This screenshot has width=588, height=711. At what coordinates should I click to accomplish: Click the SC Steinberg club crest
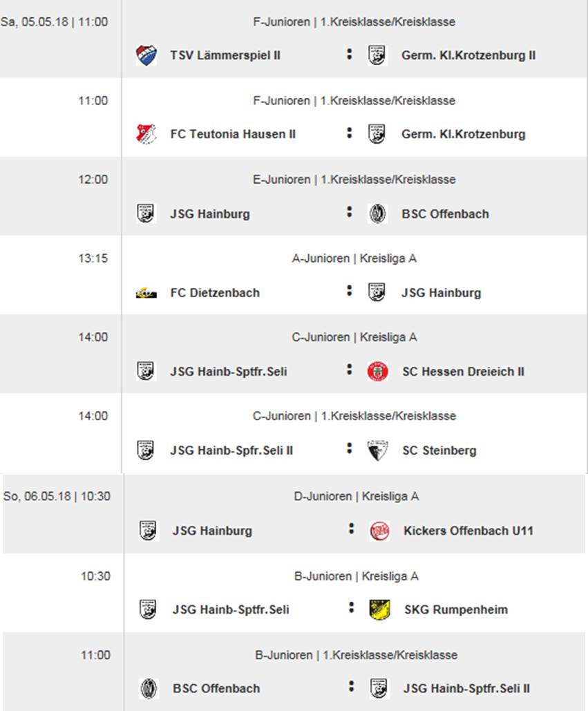(x=378, y=451)
